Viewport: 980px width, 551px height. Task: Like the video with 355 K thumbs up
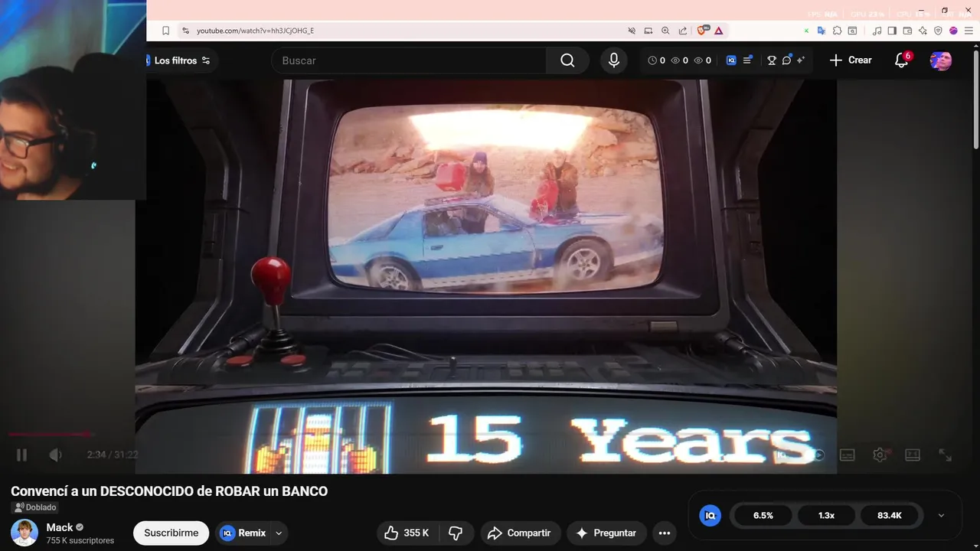pos(407,533)
